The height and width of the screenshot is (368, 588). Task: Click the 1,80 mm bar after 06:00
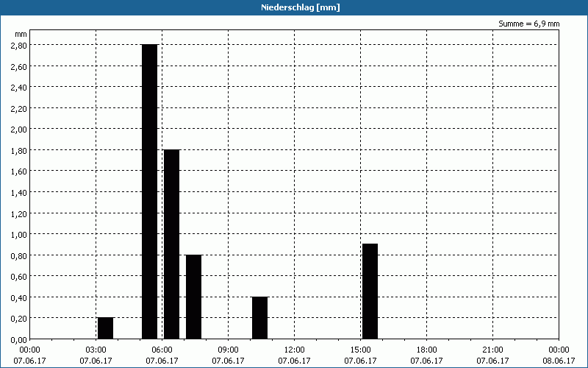172,244
